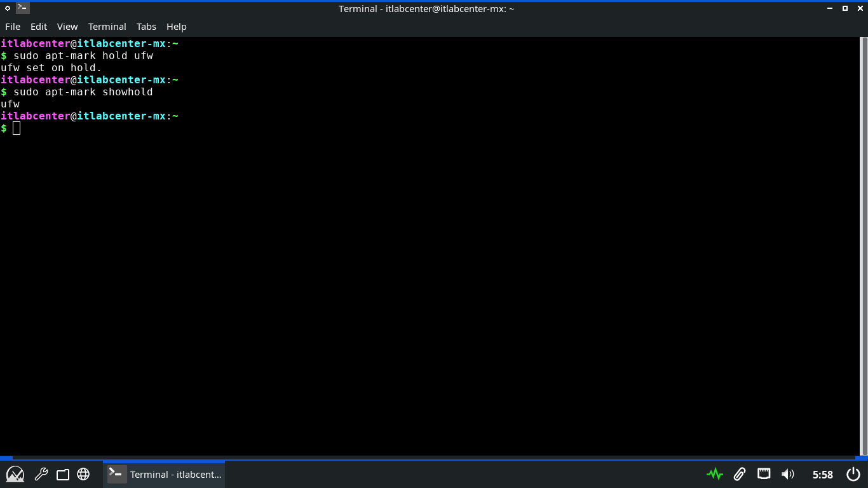Click the terminal's vertical scrollbar
This screenshot has height=488, width=868.
point(863,247)
